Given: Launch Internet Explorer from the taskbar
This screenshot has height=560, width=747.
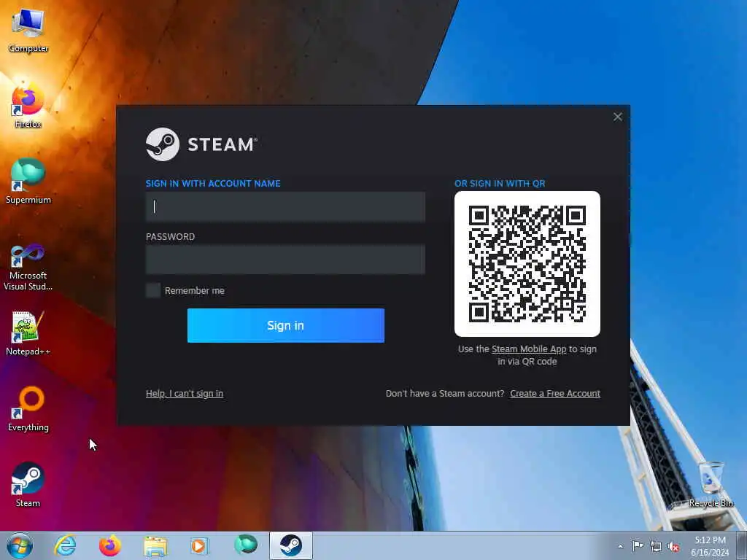Looking at the screenshot, I should pos(65,545).
